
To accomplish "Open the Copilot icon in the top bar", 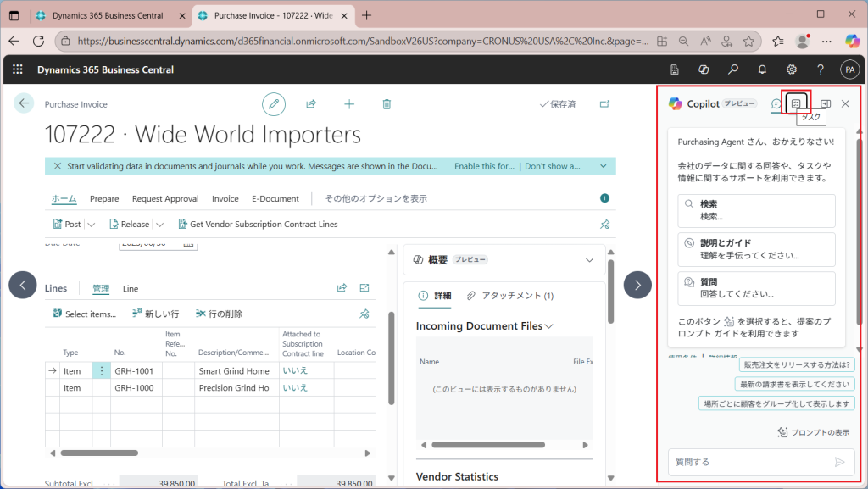I will tap(704, 69).
